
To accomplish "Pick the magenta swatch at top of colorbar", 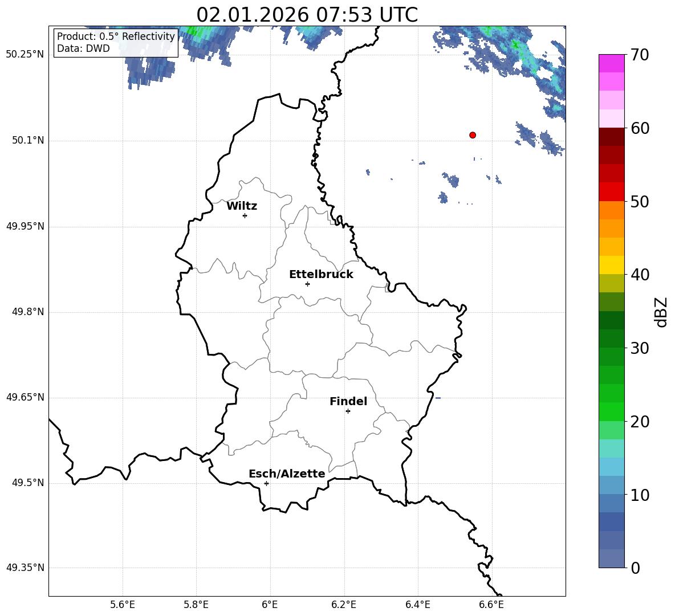I will (611, 64).
